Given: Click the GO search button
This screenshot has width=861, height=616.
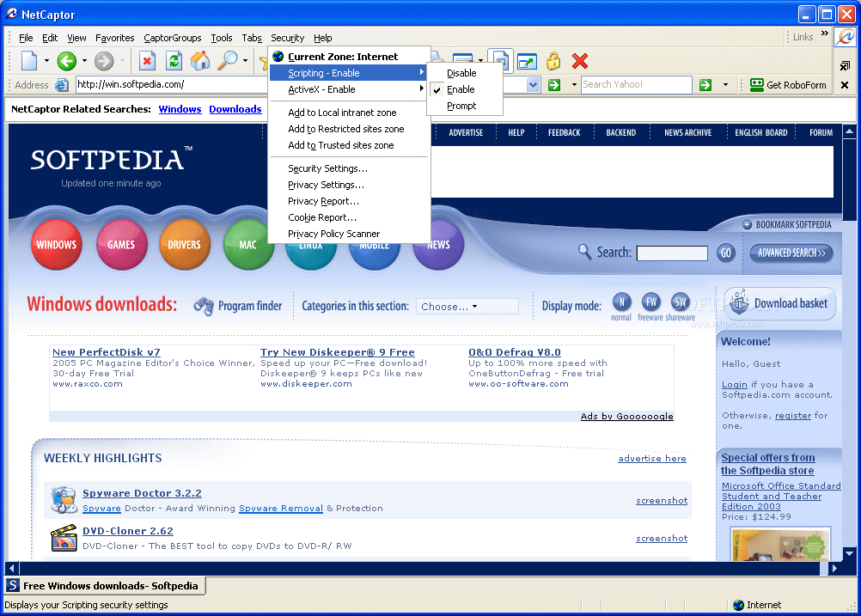Looking at the screenshot, I should (726, 253).
